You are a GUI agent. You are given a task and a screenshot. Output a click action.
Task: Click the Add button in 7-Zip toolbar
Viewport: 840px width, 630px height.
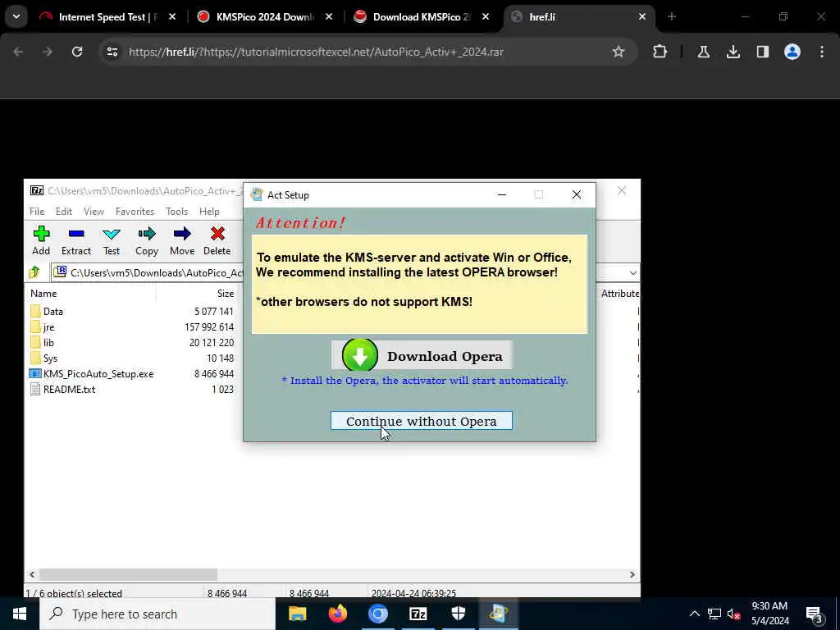pyautogui.click(x=41, y=240)
